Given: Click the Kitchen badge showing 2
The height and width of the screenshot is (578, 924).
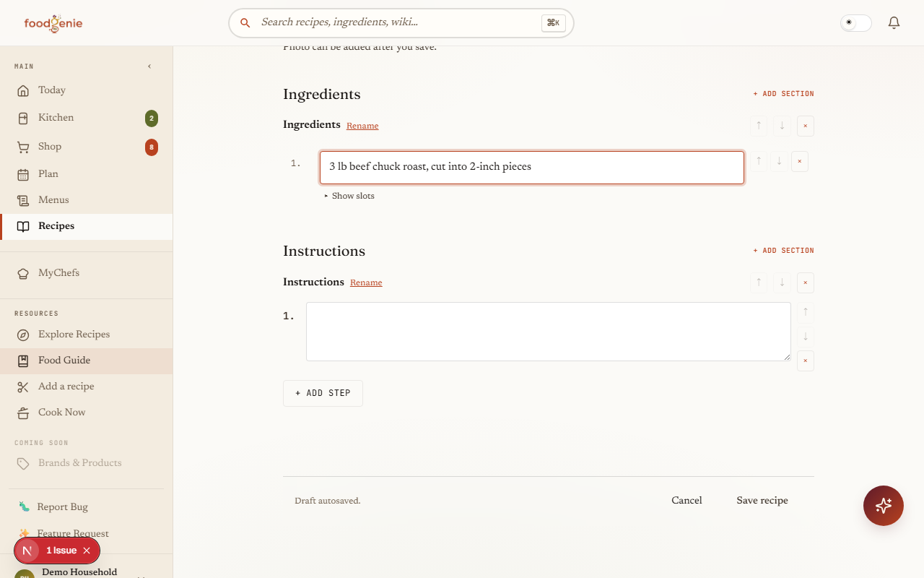Looking at the screenshot, I should tap(152, 118).
